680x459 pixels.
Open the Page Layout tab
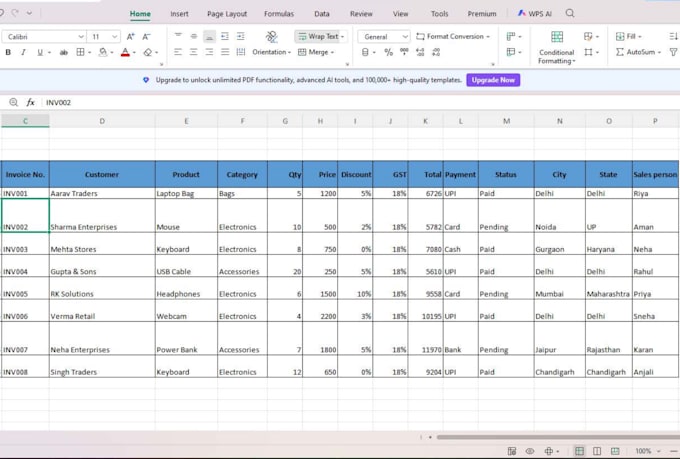[x=227, y=14]
